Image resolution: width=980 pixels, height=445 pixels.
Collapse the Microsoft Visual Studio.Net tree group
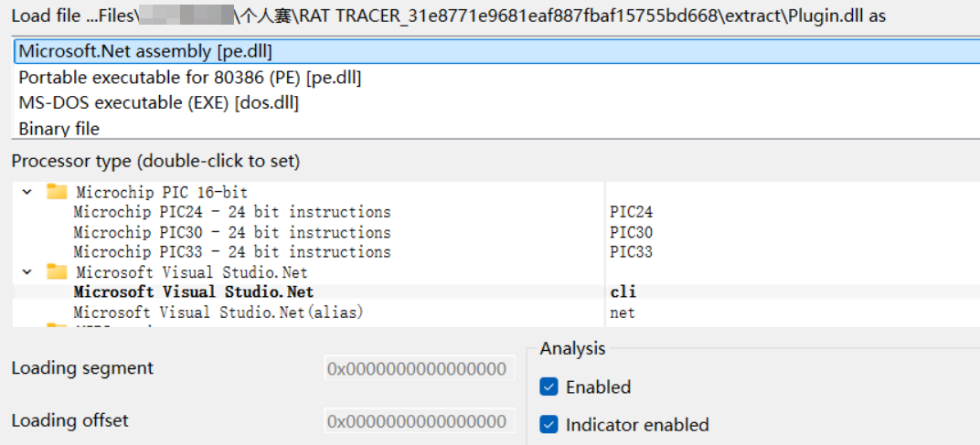pyautogui.click(x=27, y=271)
